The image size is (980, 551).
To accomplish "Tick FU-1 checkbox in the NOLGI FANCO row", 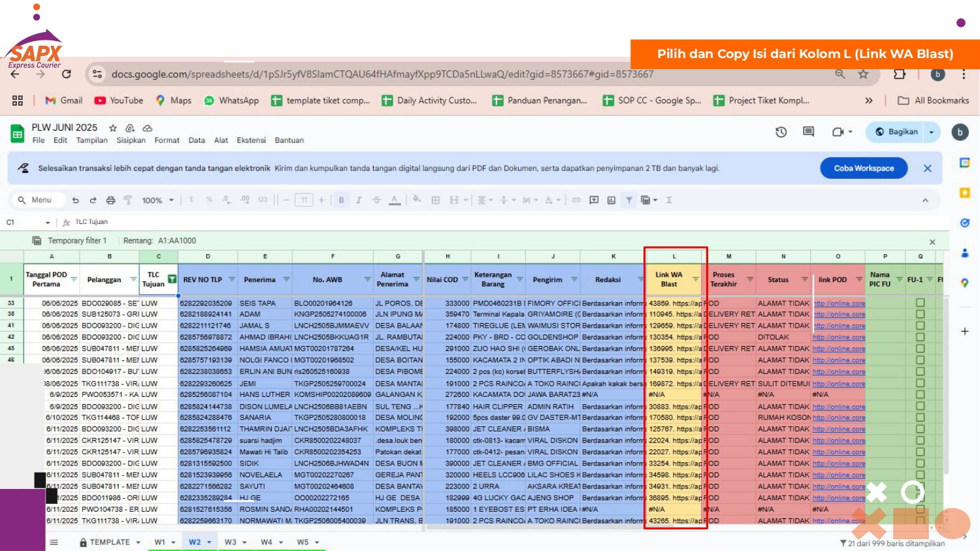I will point(920,360).
